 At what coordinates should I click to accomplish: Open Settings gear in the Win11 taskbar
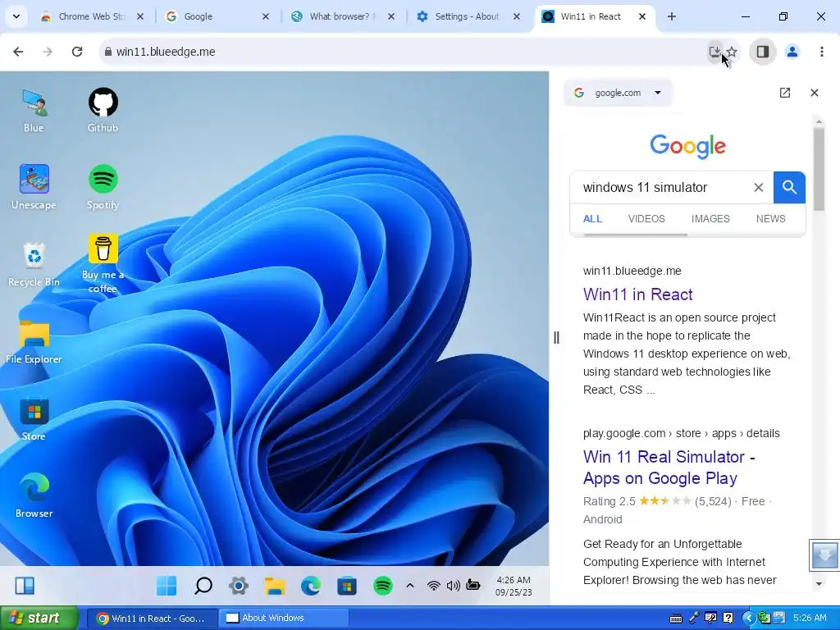(x=239, y=586)
